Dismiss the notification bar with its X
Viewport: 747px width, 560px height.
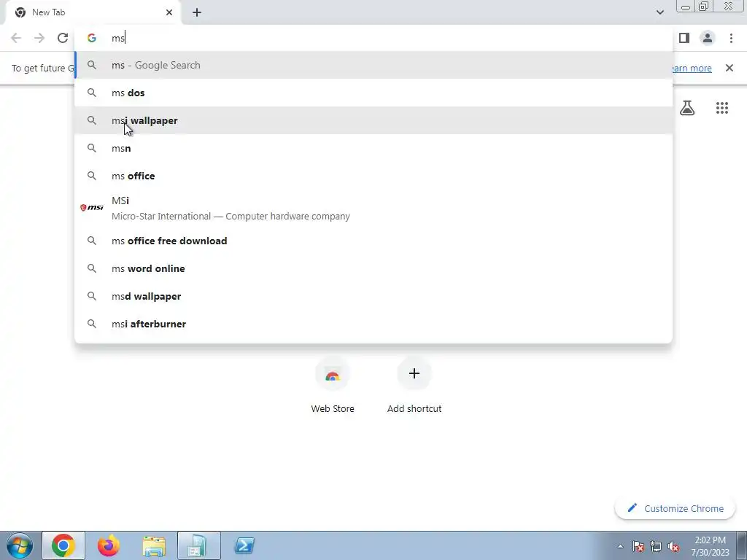pyautogui.click(x=729, y=68)
